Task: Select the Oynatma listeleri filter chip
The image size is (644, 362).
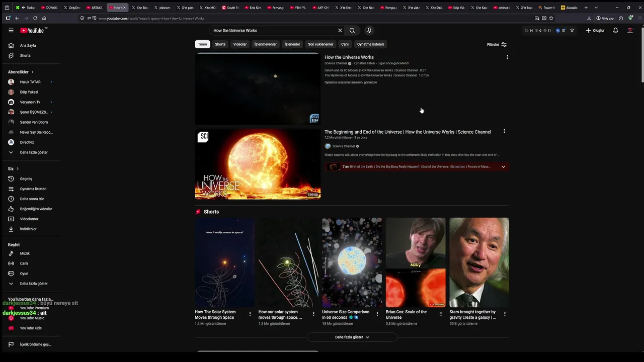Action: (371, 44)
